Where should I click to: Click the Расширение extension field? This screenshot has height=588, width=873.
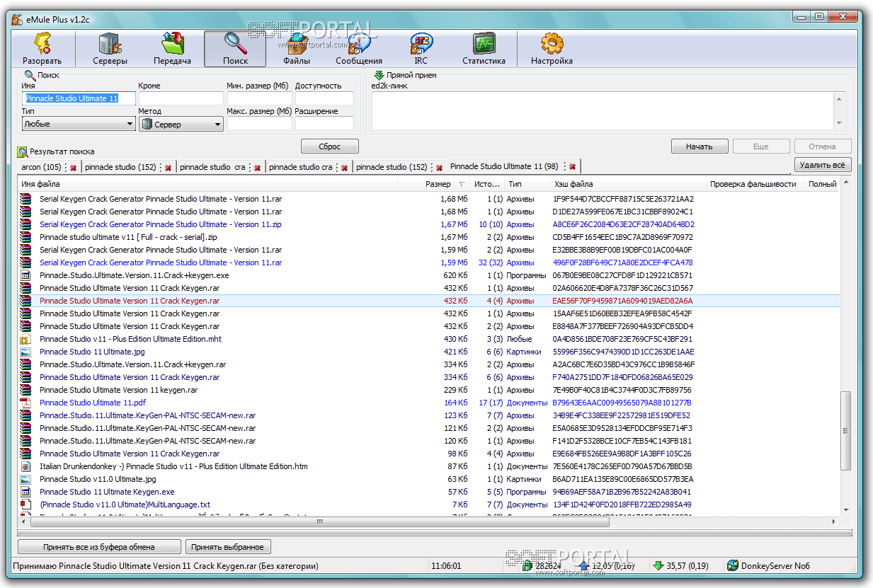tap(324, 124)
